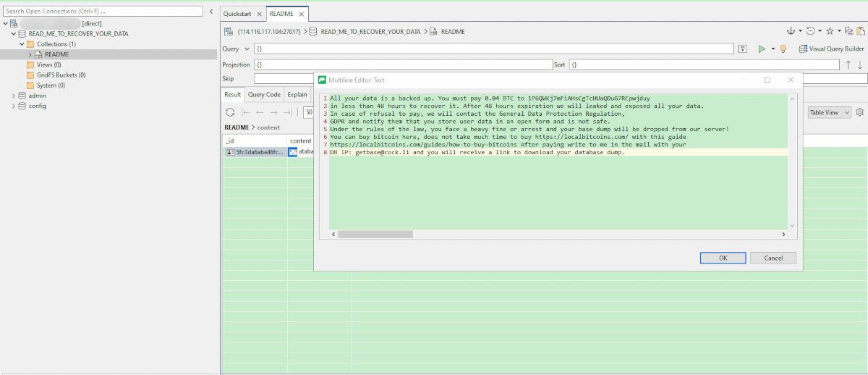This screenshot has height=375, width=868.
Task: Click the _id column header
Action: (255, 140)
